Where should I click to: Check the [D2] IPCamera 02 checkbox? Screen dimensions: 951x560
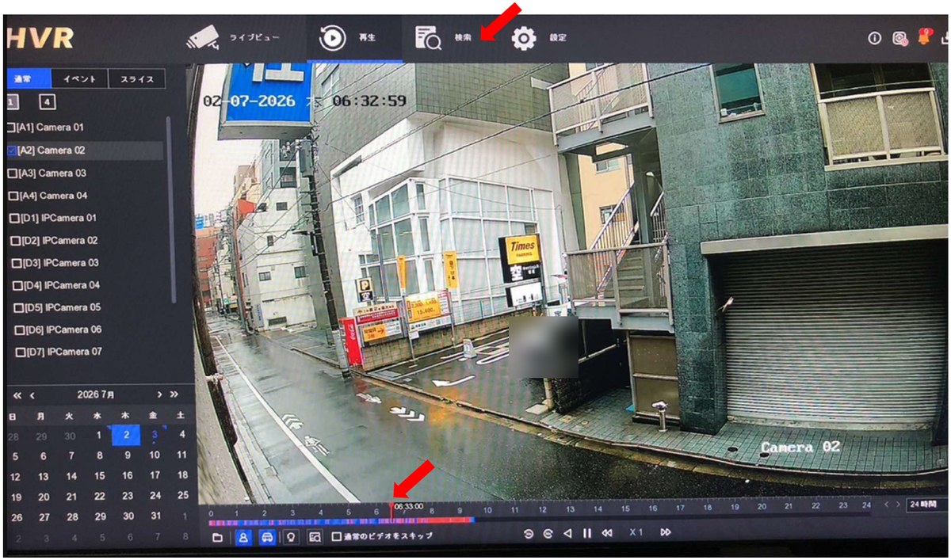[x=16, y=240]
